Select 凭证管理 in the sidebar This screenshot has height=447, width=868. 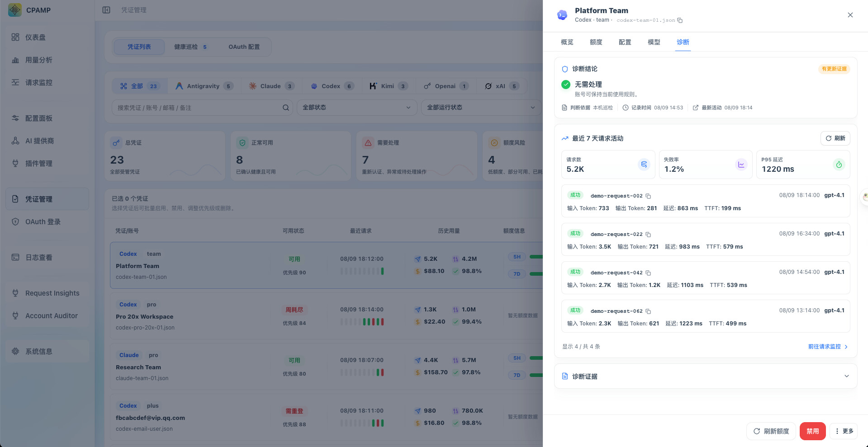47,199
